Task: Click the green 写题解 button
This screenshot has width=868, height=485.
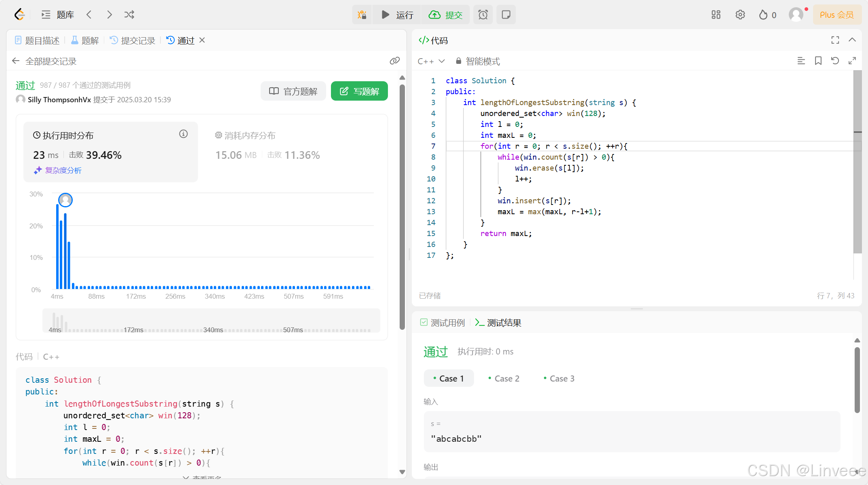Action: pyautogui.click(x=359, y=91)
